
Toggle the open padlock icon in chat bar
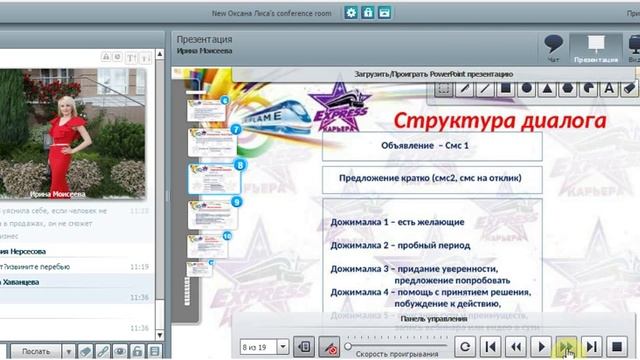point(137,351)
